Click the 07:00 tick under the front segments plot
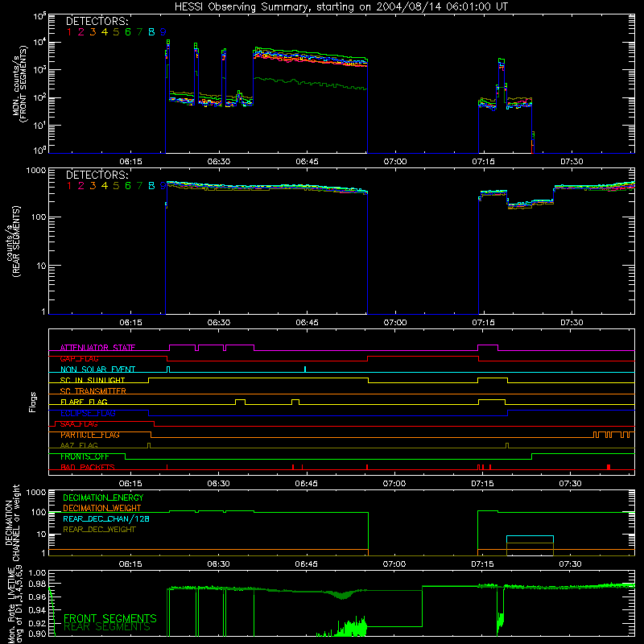This screenshot has height=644, width=644. [395, 162]
